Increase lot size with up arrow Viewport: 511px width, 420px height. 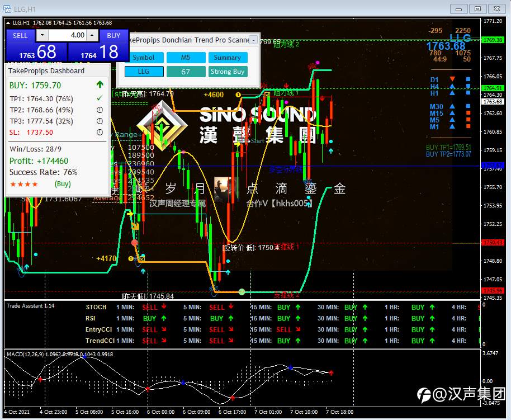click(92, 35)
